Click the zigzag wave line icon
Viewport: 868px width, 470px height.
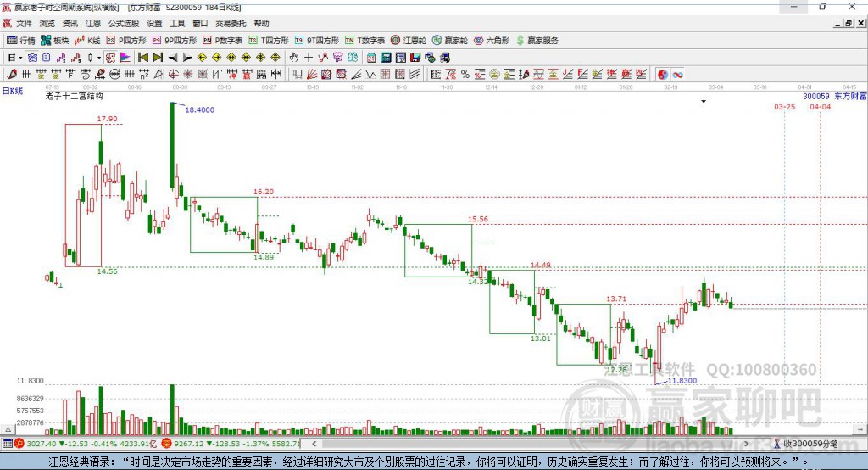(x=370, y=75)
